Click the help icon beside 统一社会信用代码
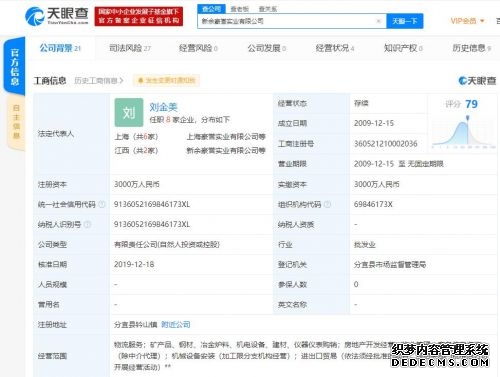The width and height of the screenshot is (500, 377). [102, 204]
